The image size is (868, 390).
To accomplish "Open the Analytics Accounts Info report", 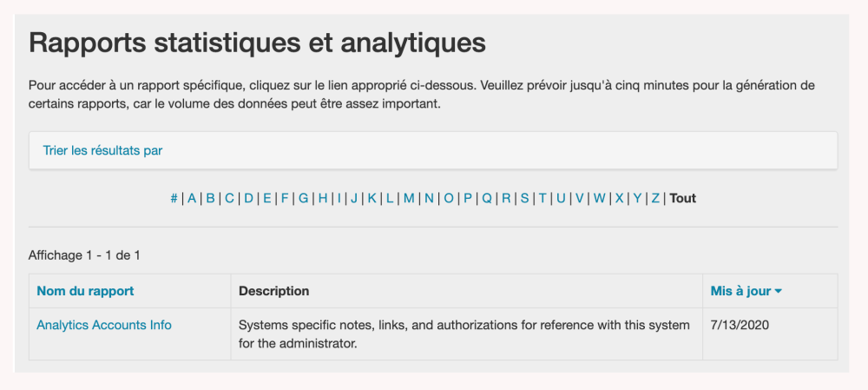I will pyautogui.click(x=104, y=325).
